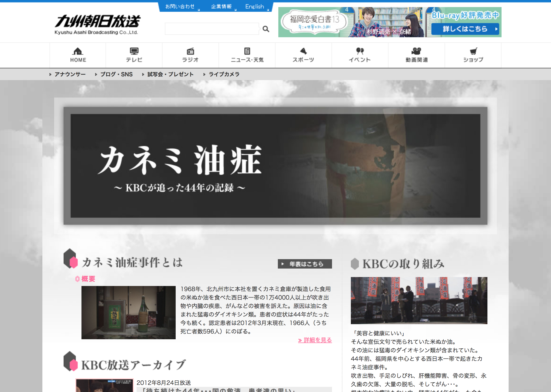This screenshot has height=392, width=551.
Task: Switch to the English site
Action: tap(255, 7)
